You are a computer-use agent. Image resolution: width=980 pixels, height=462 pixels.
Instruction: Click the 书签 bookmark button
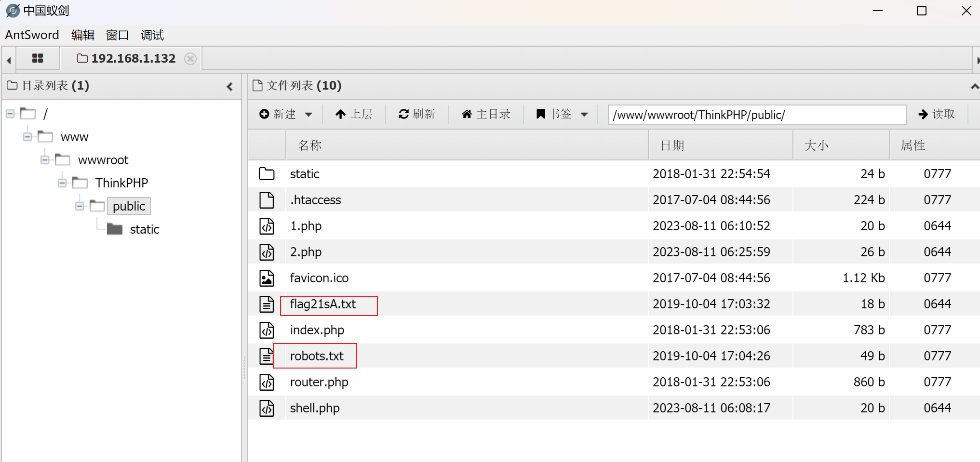pos(554,114)
